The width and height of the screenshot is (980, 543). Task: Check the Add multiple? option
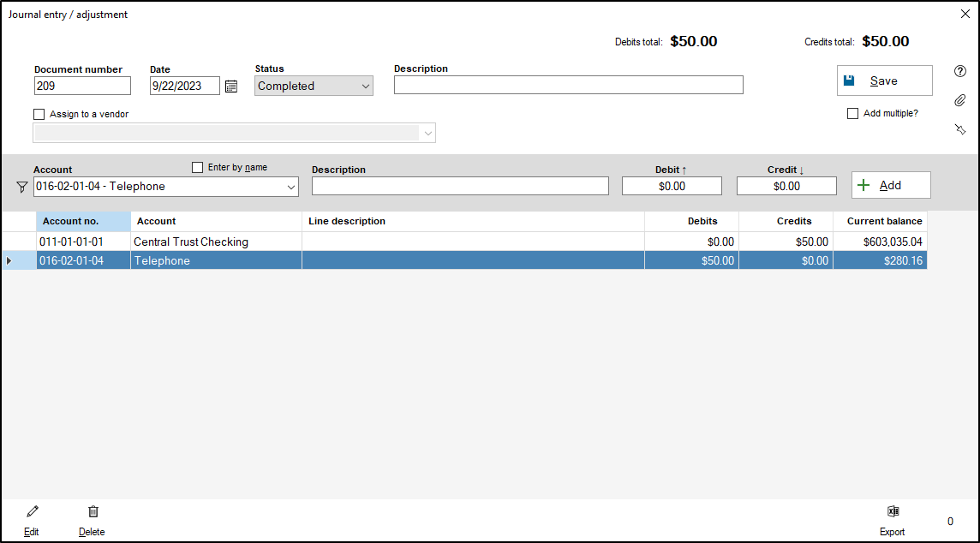click(852, 113)
